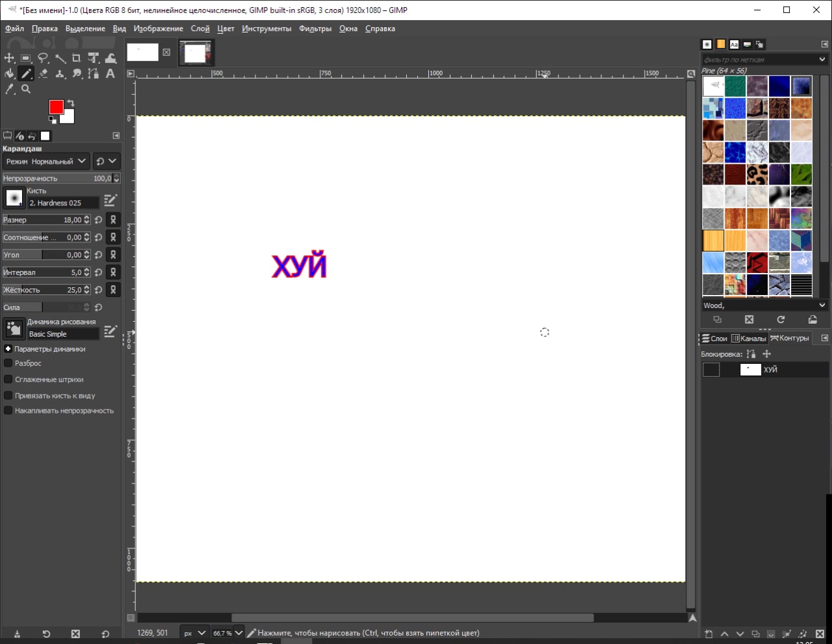The height and width of the screenshot is (644, 832).
Task: Select the Rectangle Select tool
Action: click(26, 58)
